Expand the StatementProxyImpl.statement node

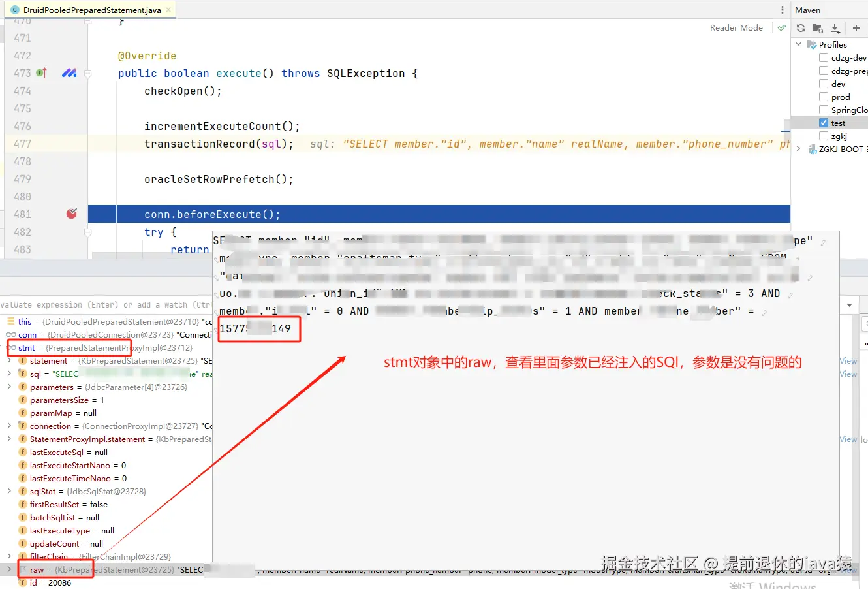(x=9, y=439)
